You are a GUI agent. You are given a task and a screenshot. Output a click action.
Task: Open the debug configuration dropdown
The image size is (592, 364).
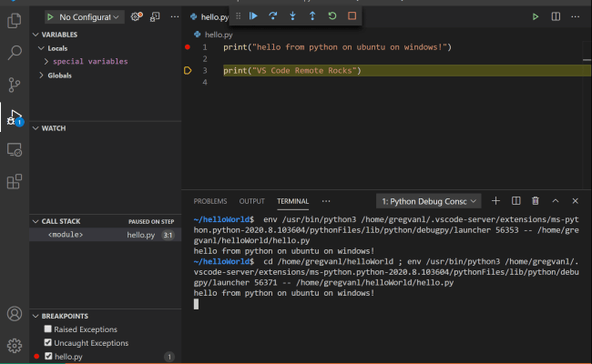coord(85,17)
